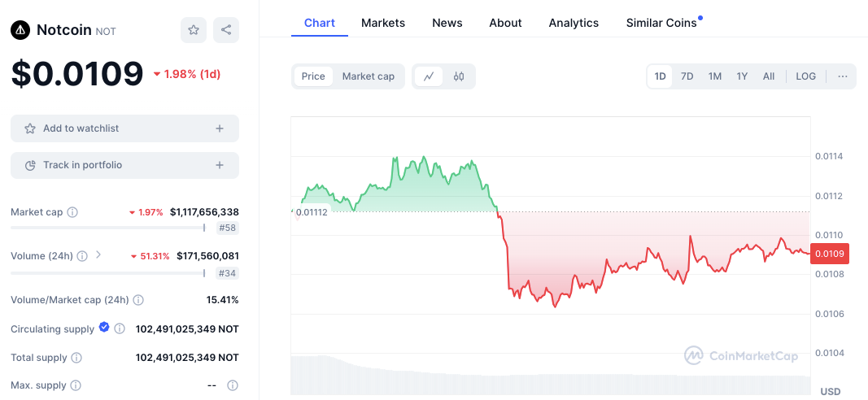This screenshot has height=400, width=868.
Task: Select the Price chart toggle
Action: 313,76
